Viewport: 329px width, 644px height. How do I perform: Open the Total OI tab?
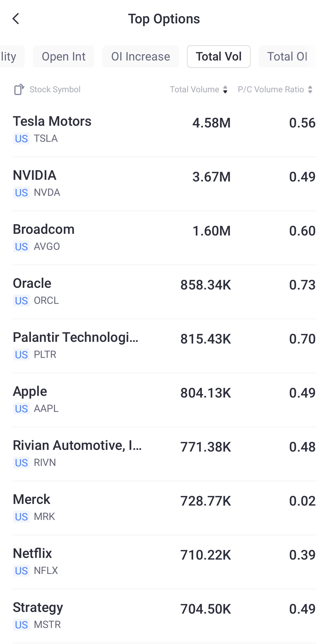pos(287,57)
